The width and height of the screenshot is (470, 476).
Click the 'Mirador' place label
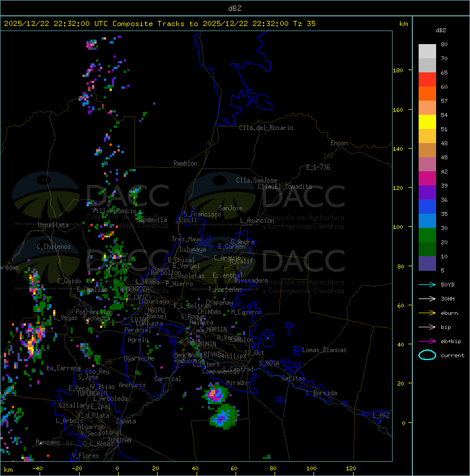point(238,383)
